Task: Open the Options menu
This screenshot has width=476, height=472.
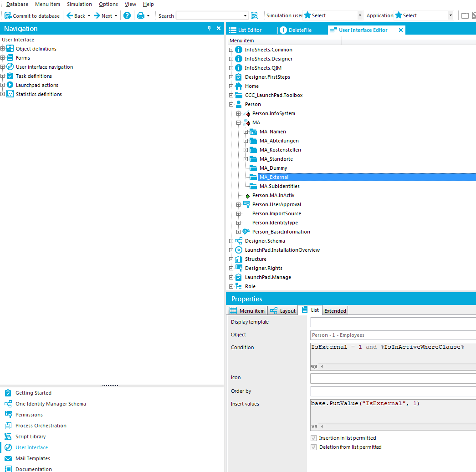Action: point(108,4)
